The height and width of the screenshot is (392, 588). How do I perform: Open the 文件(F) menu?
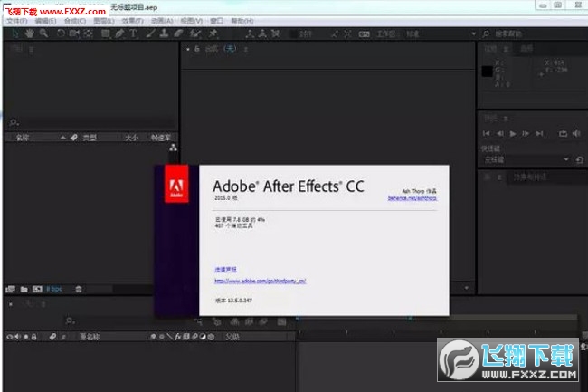coord(17,20)
